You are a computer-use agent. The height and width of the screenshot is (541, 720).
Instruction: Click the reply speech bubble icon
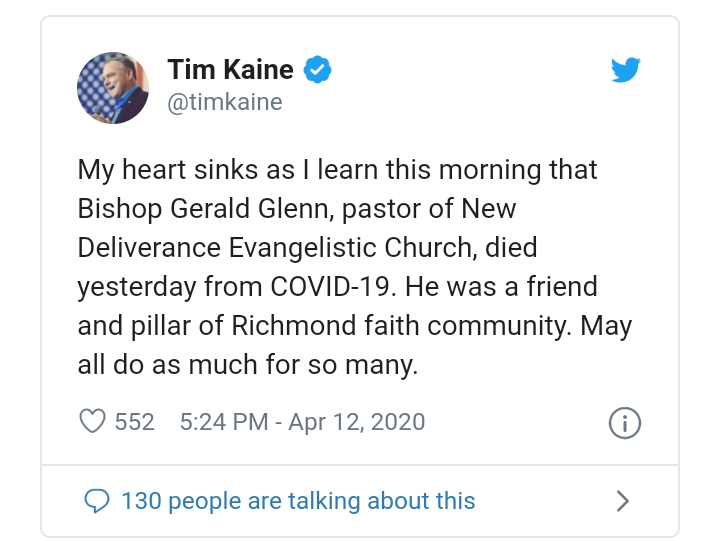[x=96, y=500]
